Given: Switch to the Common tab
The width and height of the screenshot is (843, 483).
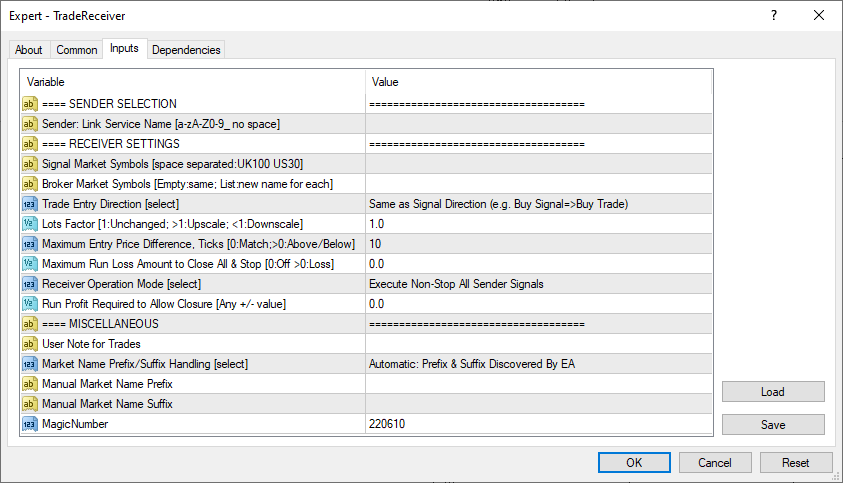Looking at the screenshot, I should pyautogui.click(x=77, y=50).
